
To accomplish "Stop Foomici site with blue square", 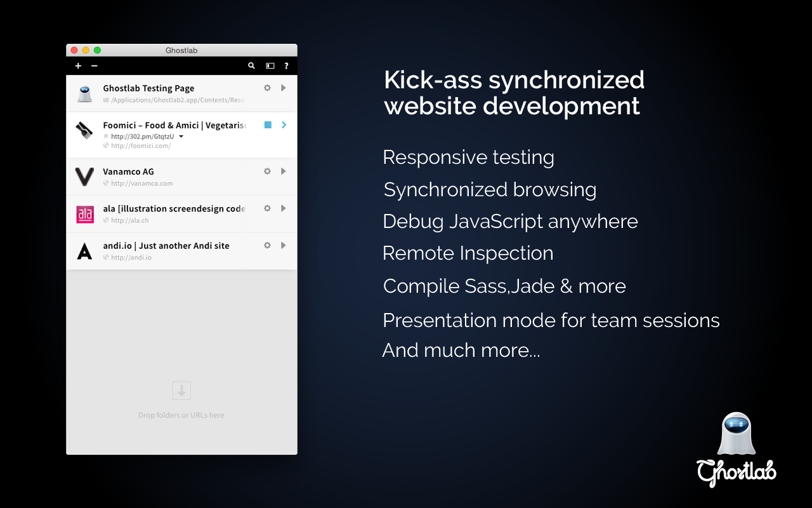I will (x=268, y=125).
